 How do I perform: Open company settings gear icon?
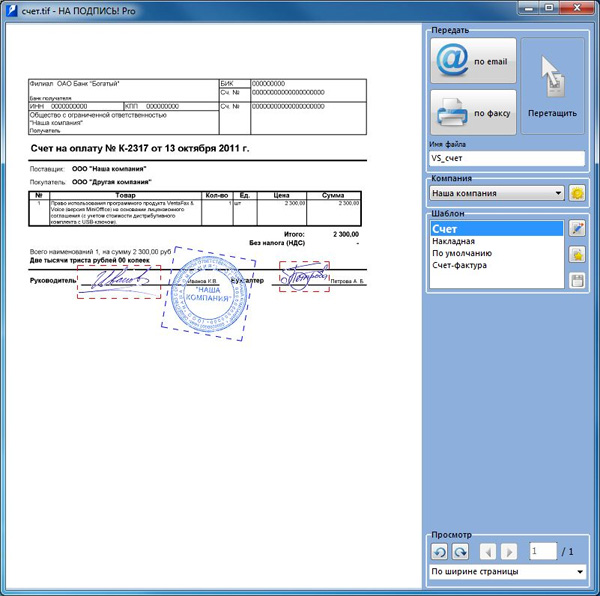(x=577, y=193)
